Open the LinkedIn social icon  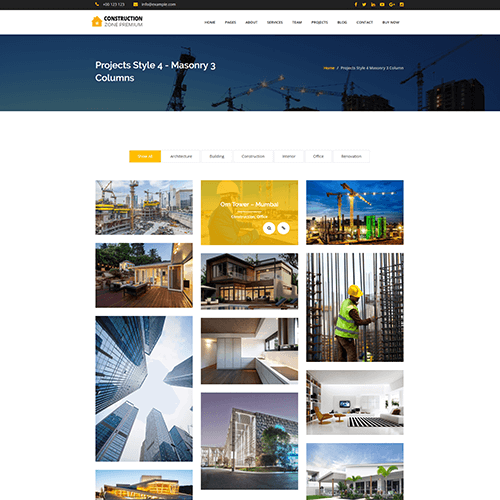[x=373, y=4]
